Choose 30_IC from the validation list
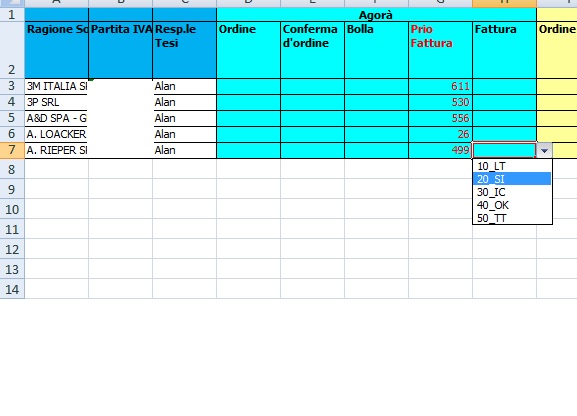577x416 pixels. coord(512,192)
